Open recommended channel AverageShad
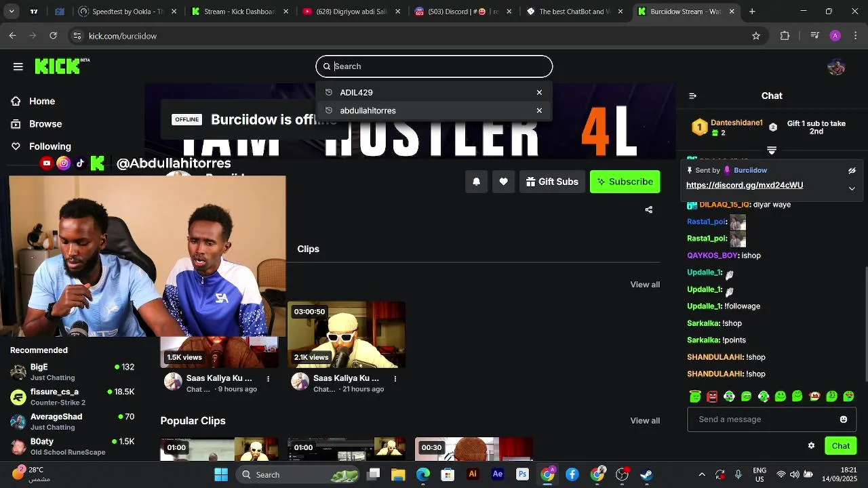 pyautogui.click(x=73, y=422)
